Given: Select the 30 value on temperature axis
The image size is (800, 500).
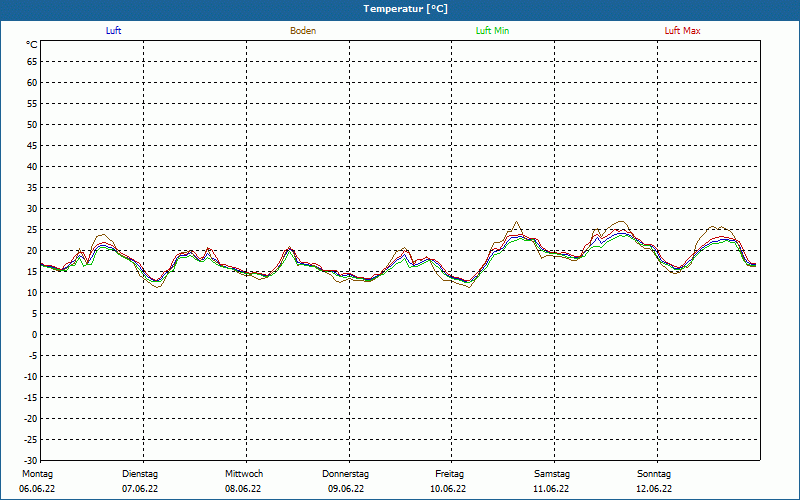Looking at the screenshot, I should click(x=32, y=209).
